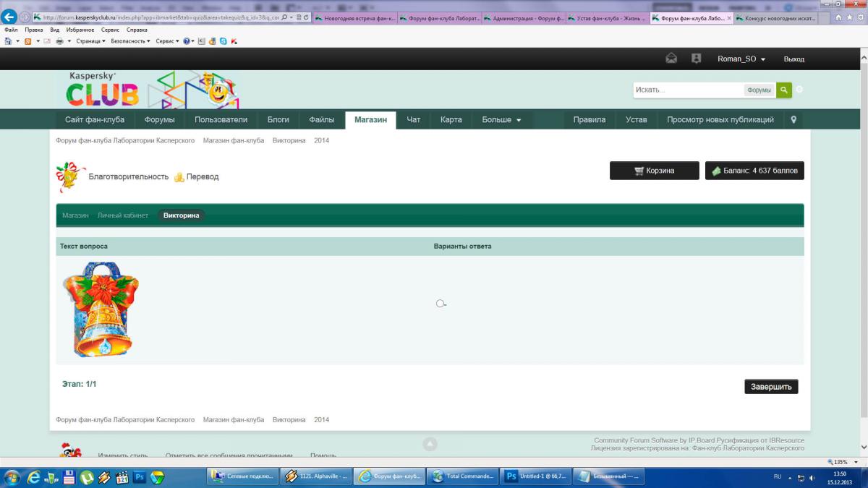Open the address bar search dropdown arrow
The width and height of the screenshot is (868, 488).
click(x=291, y=17)
